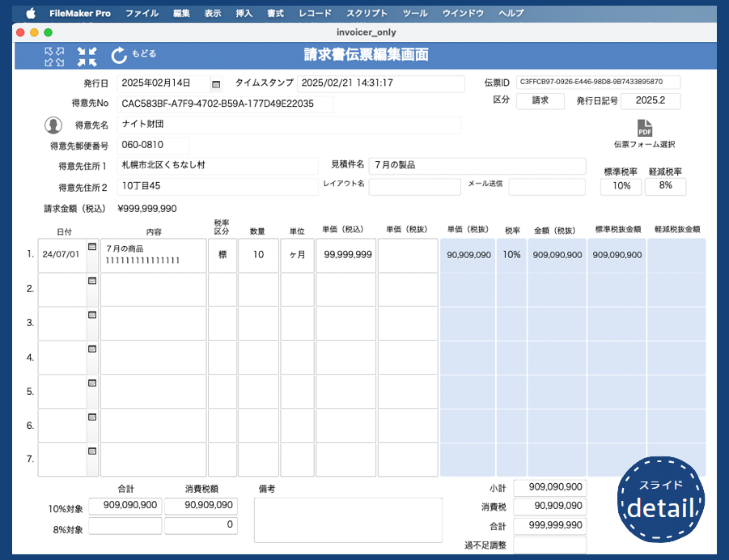Screen dimensions: 729x560
Task: Click the shrink-window arrows icon
Action: [x=87, y=56]
